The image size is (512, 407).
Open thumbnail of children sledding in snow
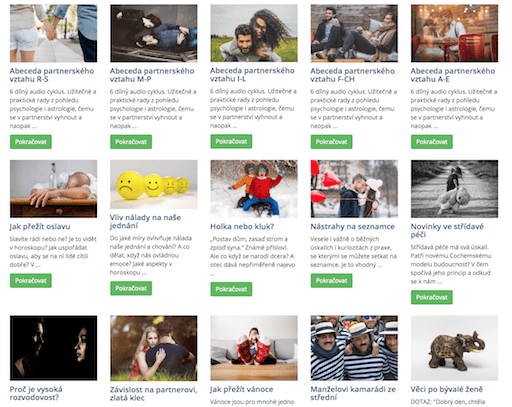254,189
